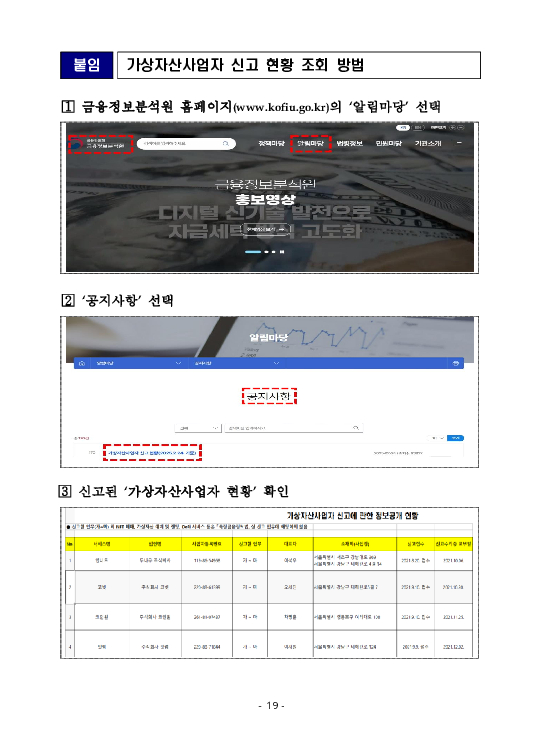The height and width of the screenshot is (737, 539).
Task: Click the blue button beside list-count dropdown
Action: coord(455,438)
